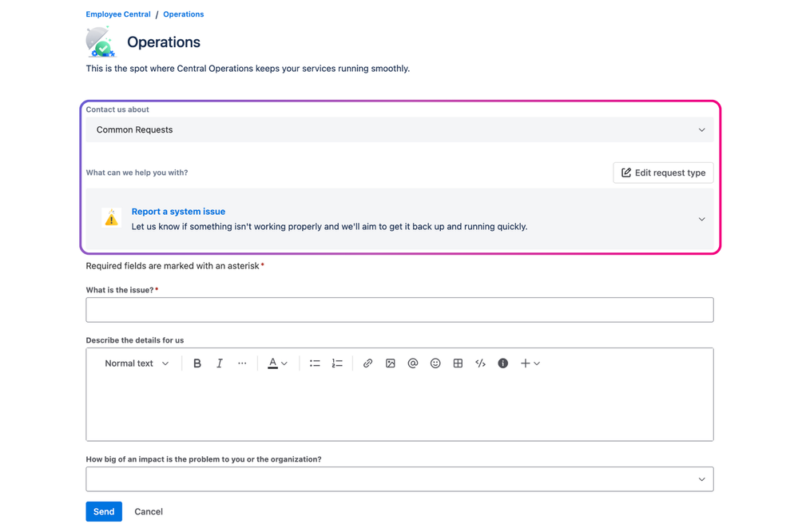Mention a user with the @ icon
798x532 pixels.
pyautogui.click(x=412, y=363)
